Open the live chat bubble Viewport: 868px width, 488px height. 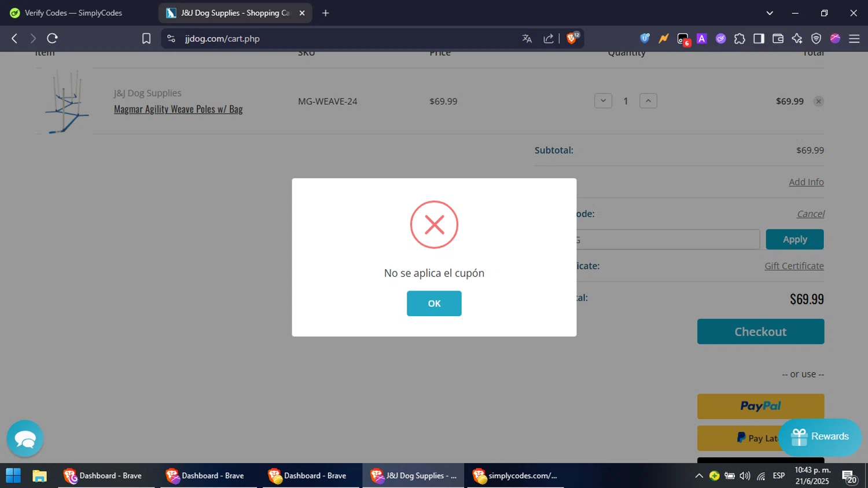click(25, 438)
